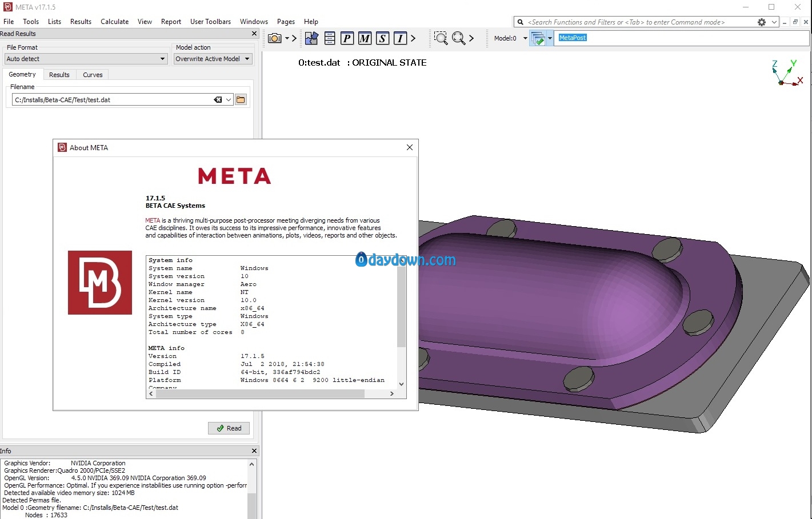Screen dimensions: 812x519
Task: Open the Calculate menu
Action: [x=115, y=22]
